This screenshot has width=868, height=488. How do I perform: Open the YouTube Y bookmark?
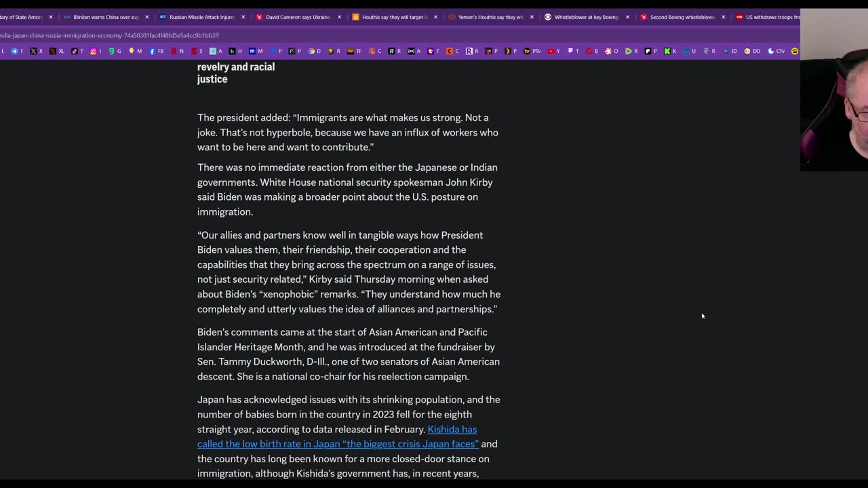pos(553,51)
